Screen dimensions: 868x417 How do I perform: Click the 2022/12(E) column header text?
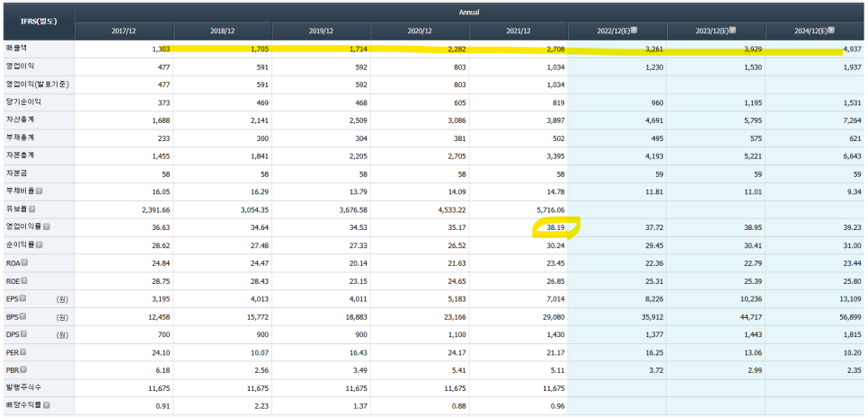(x=613, y=31)
